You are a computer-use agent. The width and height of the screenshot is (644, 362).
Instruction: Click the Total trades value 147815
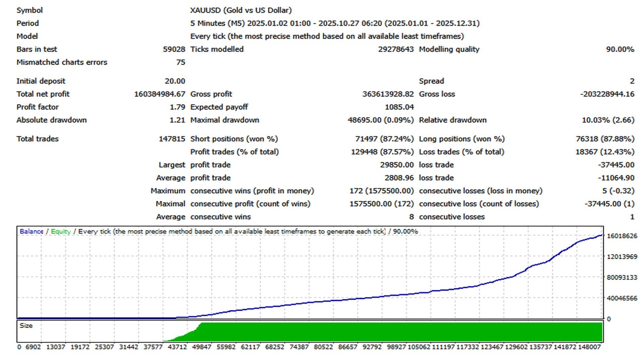click(172, 139)
